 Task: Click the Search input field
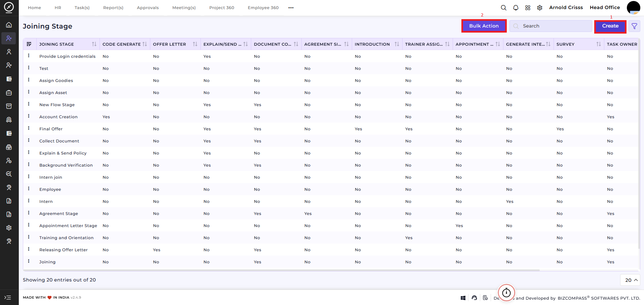coord(551,26)
